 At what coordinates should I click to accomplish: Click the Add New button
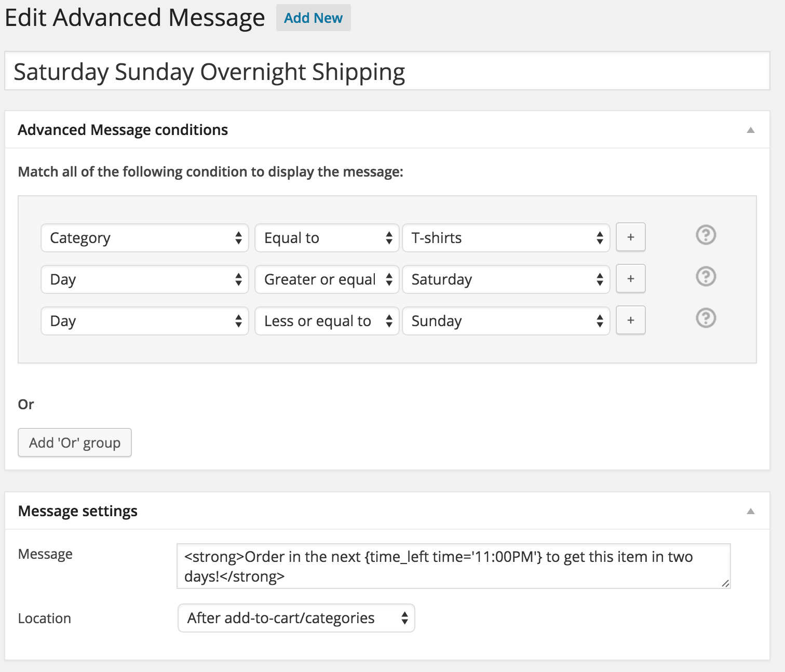pyautogui.click(x=313, y=18)
